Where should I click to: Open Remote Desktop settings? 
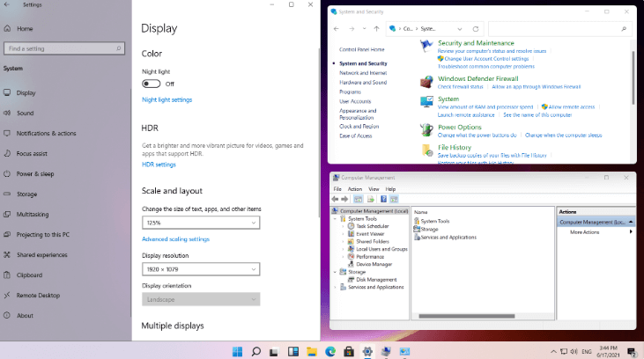point(38,296)
